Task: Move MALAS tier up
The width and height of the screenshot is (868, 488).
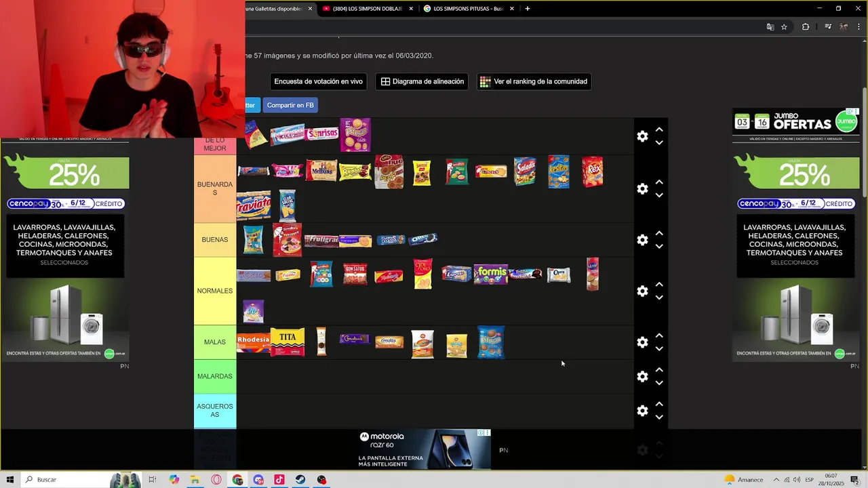Action: (x=659, y=335)
